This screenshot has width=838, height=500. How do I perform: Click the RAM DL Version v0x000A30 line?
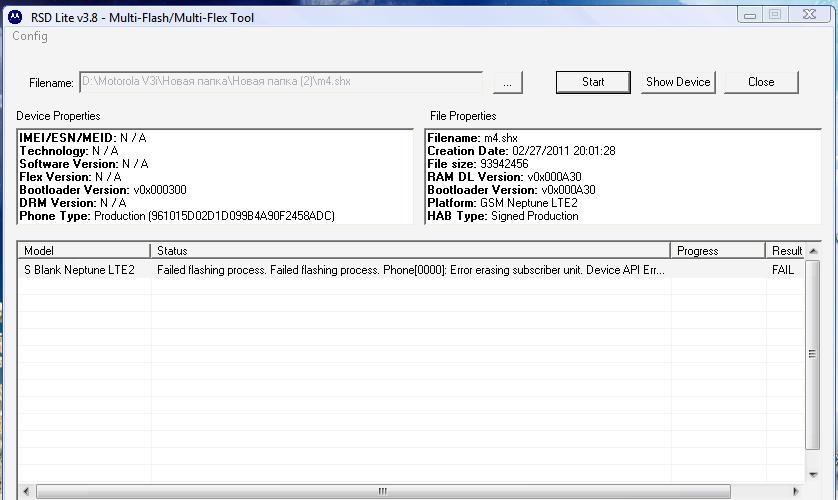504,177
